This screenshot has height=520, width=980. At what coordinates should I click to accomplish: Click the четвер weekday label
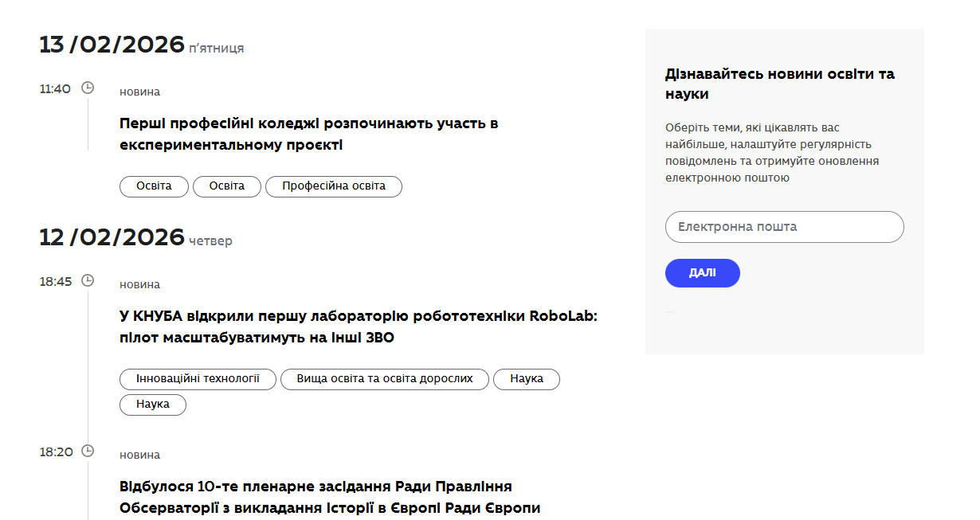tap(211, 241)
